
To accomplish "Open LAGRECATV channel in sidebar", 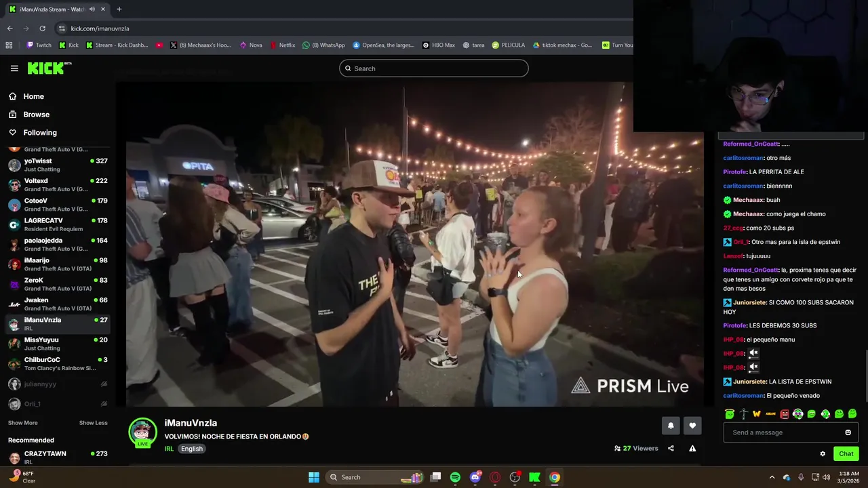I will [57, 224].
